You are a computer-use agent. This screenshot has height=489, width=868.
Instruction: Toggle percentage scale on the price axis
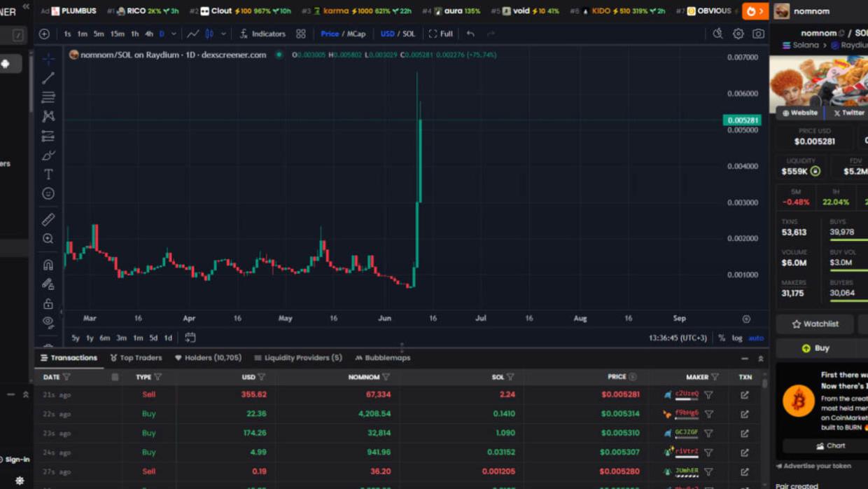click(x=722, y=338)
